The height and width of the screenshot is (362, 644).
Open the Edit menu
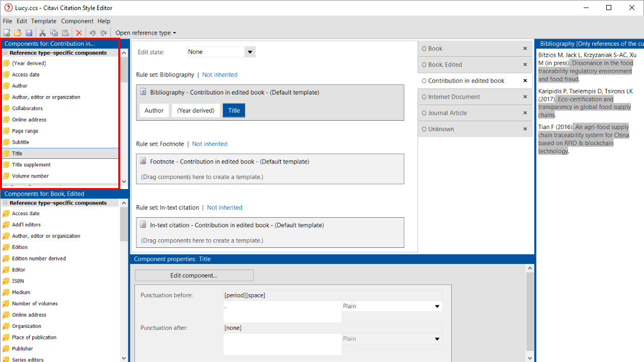point(22,21)
